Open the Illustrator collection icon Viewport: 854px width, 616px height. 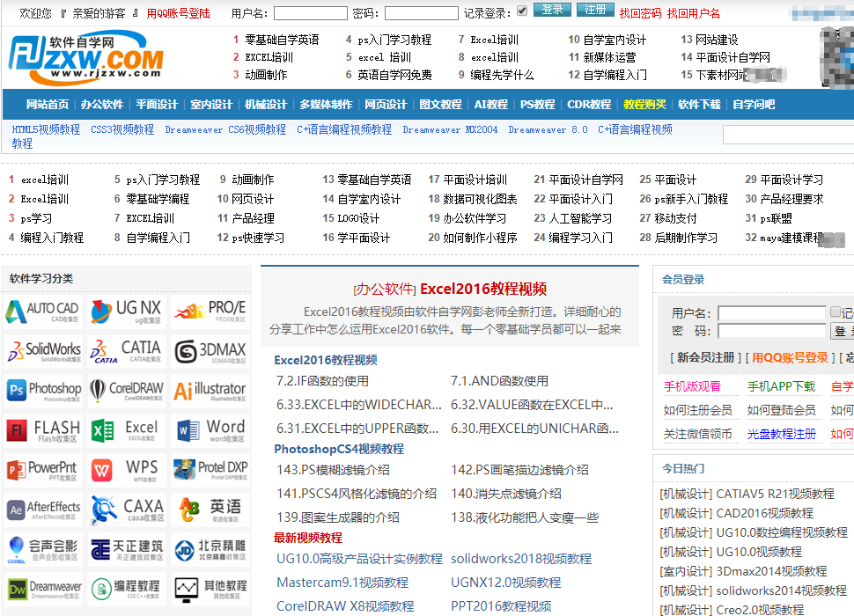(x=210, y=391)
